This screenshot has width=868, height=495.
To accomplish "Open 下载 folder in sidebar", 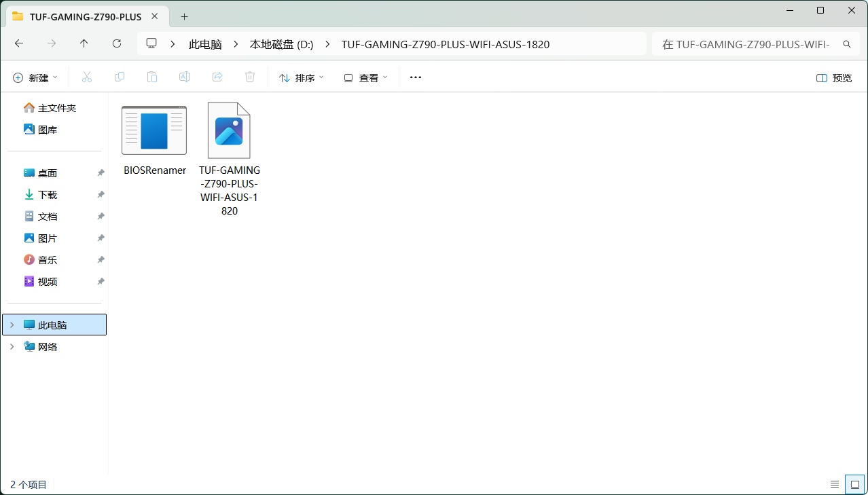I will (x=41, y=195).
